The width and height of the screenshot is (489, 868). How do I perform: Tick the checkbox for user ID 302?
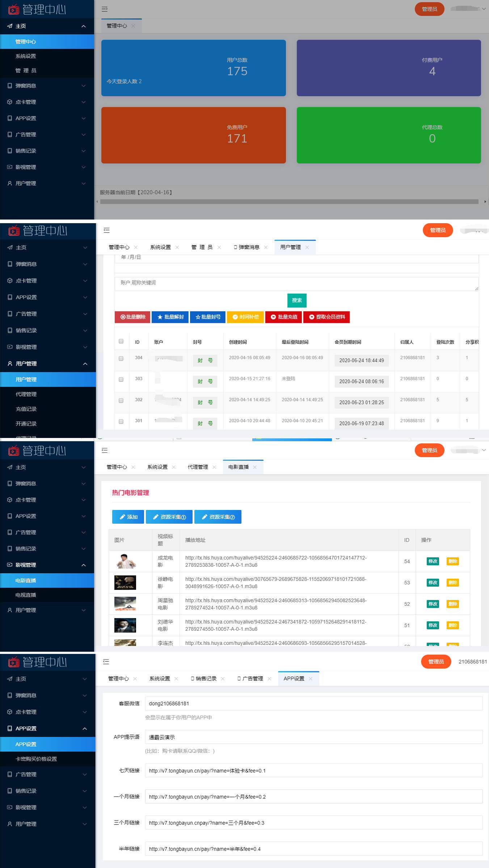click(121, 400)
